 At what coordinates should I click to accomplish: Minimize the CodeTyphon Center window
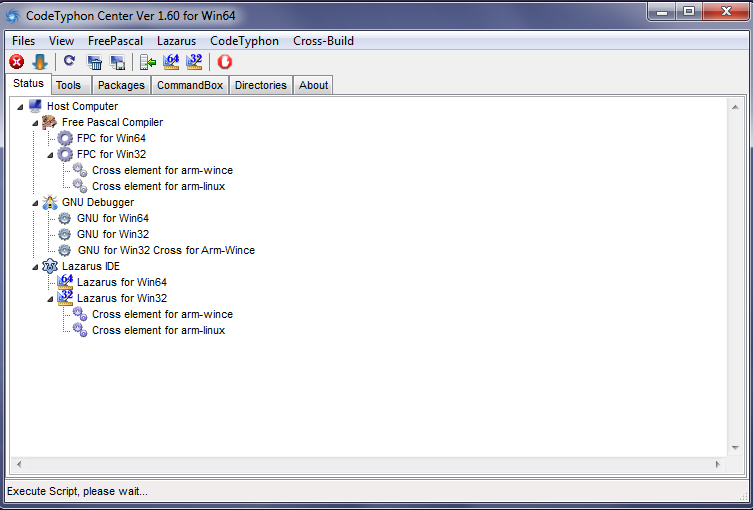(662, 12)
